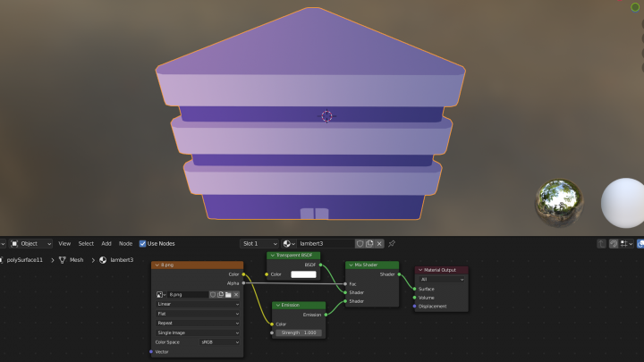Click the white Color swatch in Transparent BSDF
The width and height of the screenshot is (644, 362).
(x=303, y=274)
